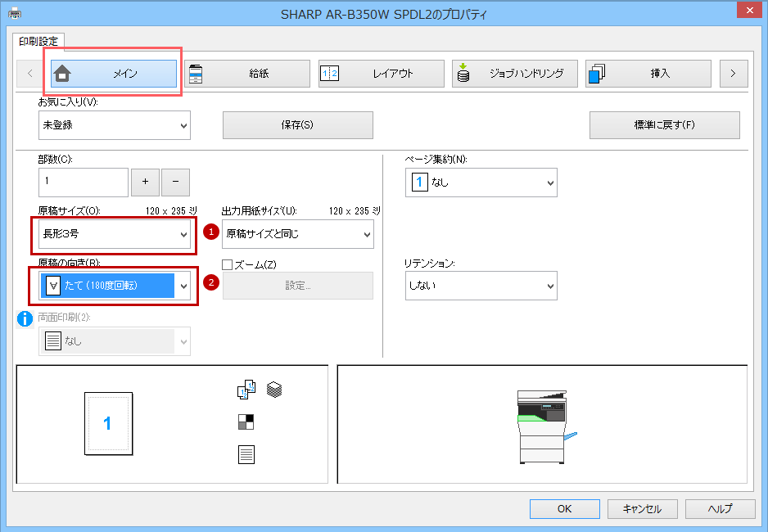Open the 原稿の向き orientation dropdown

coord(115,286)
